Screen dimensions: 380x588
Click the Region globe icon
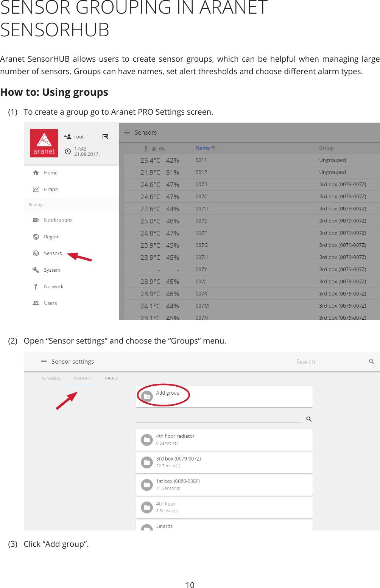(x=36, y=236)
